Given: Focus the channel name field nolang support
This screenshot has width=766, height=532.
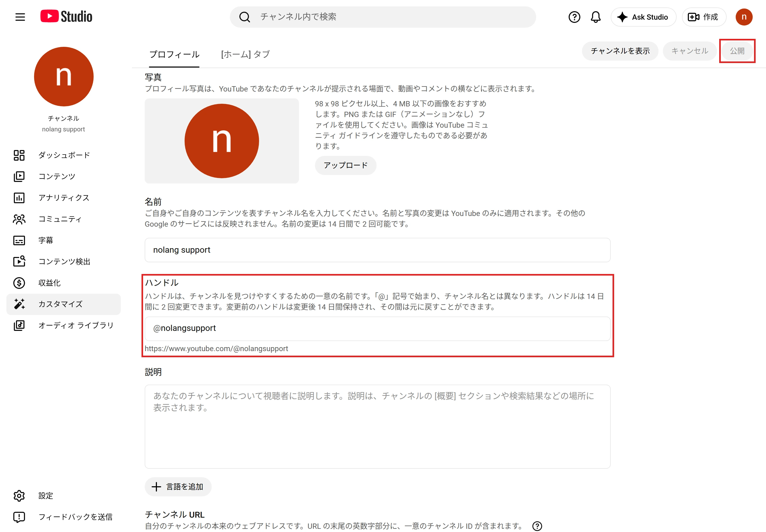Looking at the screenshot, I should pyautogui.click(x=377, y=250).
